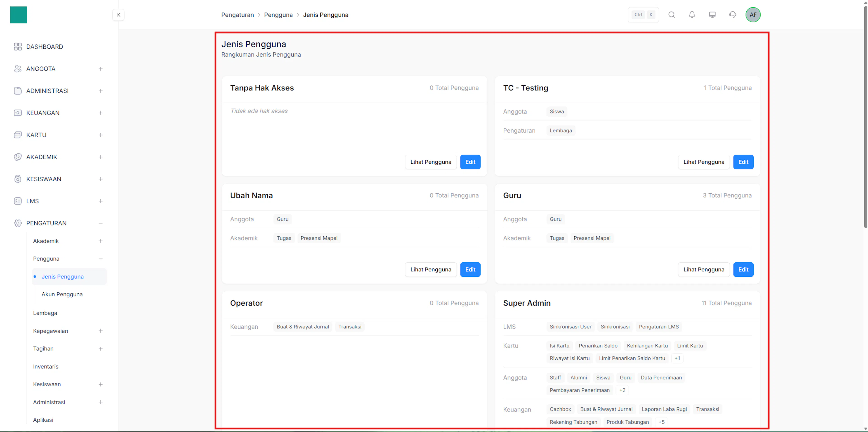Open notifications bell icon
Viewport: 868px width, 432px height.
tap(692, 15)
